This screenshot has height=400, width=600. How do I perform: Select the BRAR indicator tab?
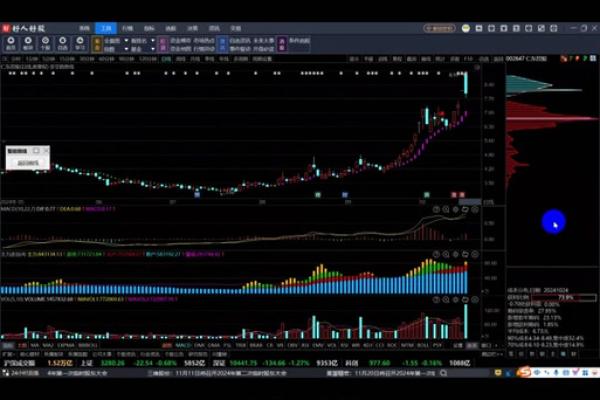[x=256, y=345]
